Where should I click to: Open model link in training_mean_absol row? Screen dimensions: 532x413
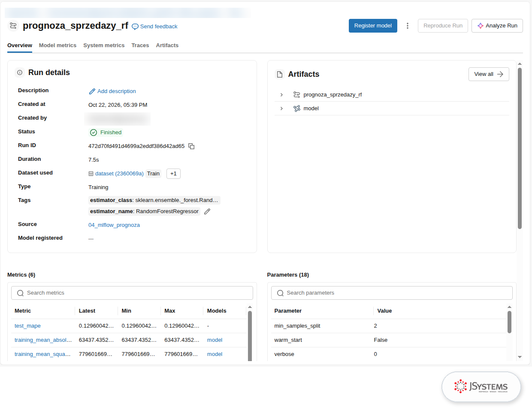(x=215, y=340)
